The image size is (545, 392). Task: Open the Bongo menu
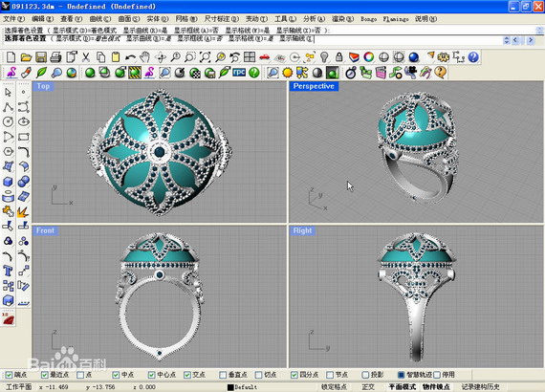(368, 19)
